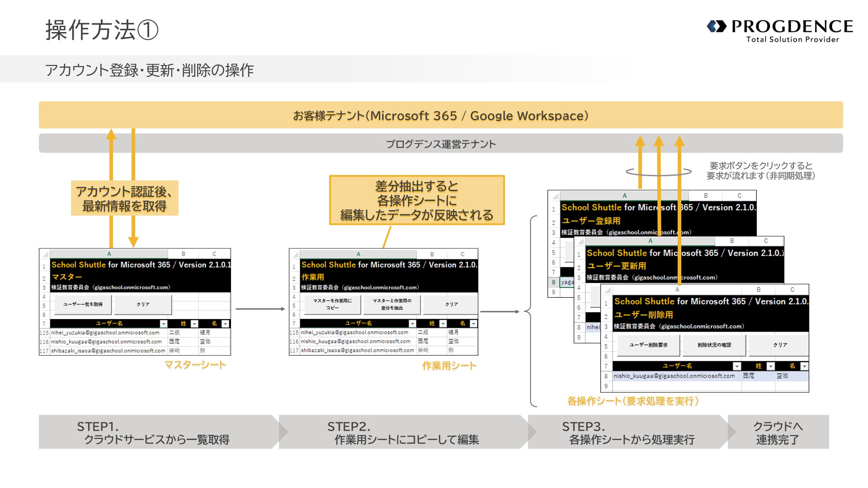The width and height of the screenshot is (868, 488).
Task: Select column A header in 作業用 sheet
Action: [x=359, y=254]
